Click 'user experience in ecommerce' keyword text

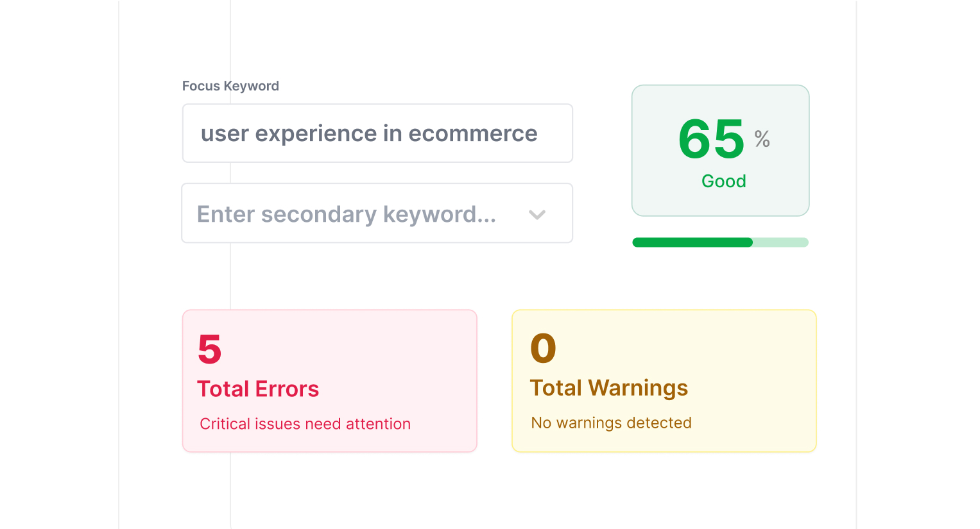tap(369, 133)
